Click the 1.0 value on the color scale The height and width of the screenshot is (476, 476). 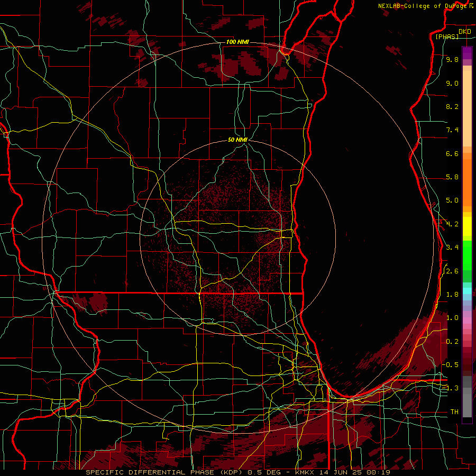click(452, 318)
